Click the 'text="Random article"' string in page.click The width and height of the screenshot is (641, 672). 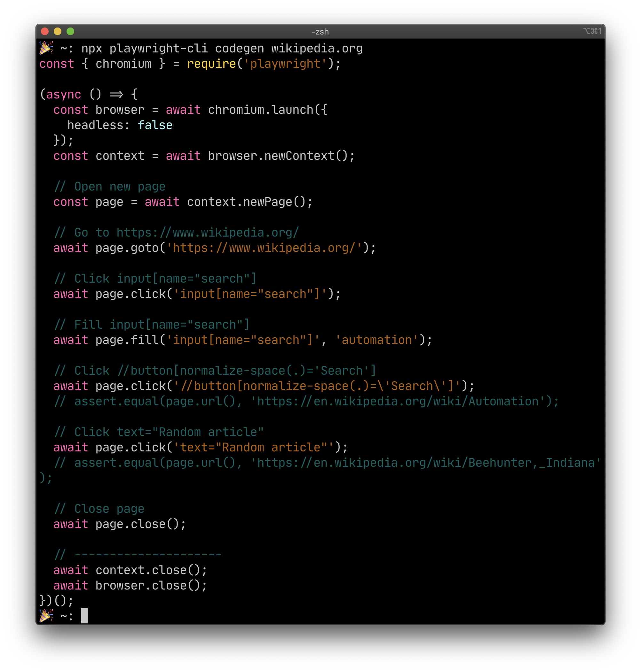pyautogui.click(x=253, y=447)
